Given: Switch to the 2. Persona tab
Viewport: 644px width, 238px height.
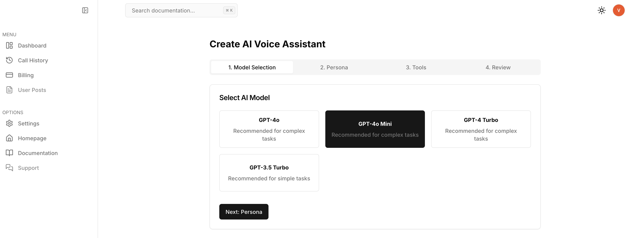Looking at the screenshot, I should tap(334, 67).
